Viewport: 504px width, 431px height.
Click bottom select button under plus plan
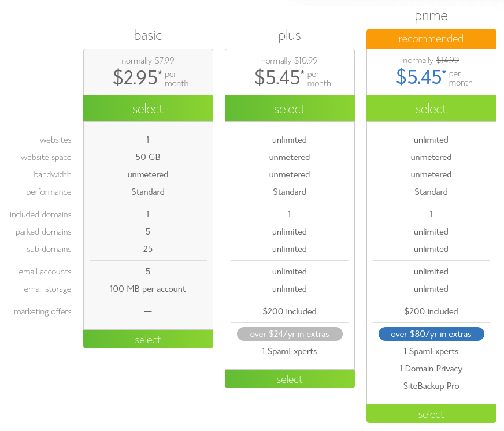tap(290, 379)
